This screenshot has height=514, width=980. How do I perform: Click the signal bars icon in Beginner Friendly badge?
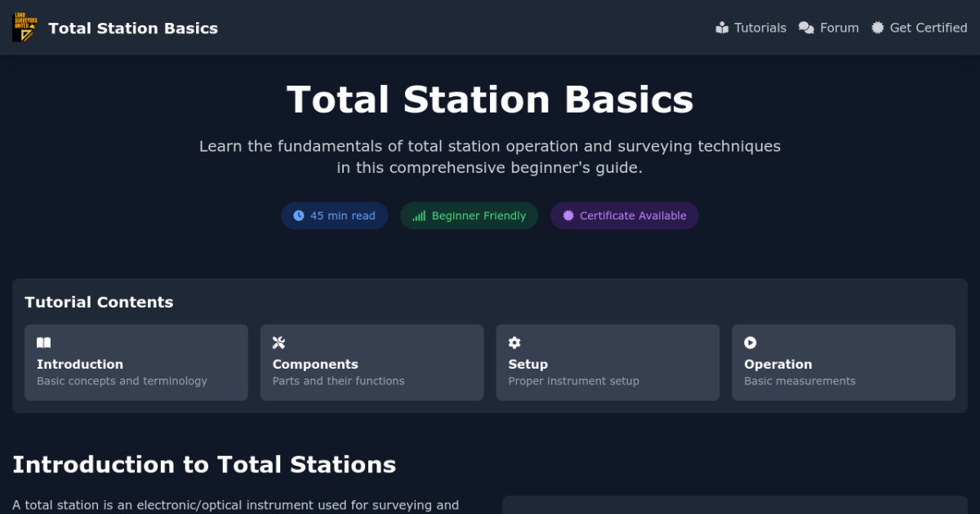point(418,215)
